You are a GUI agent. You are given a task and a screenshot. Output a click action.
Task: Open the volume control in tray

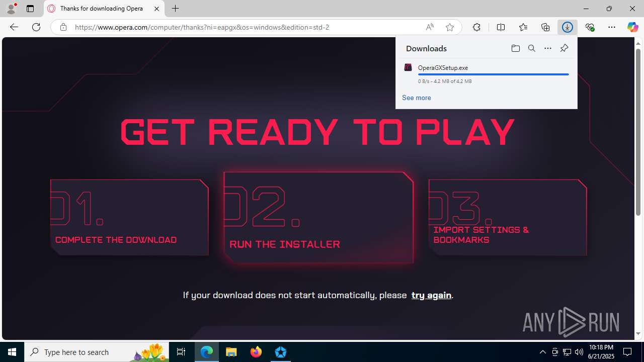(x=579, y=352)
